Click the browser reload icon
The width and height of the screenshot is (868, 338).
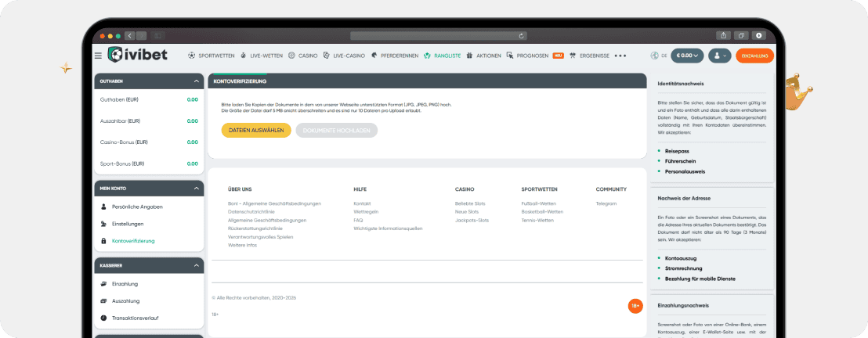521,36
